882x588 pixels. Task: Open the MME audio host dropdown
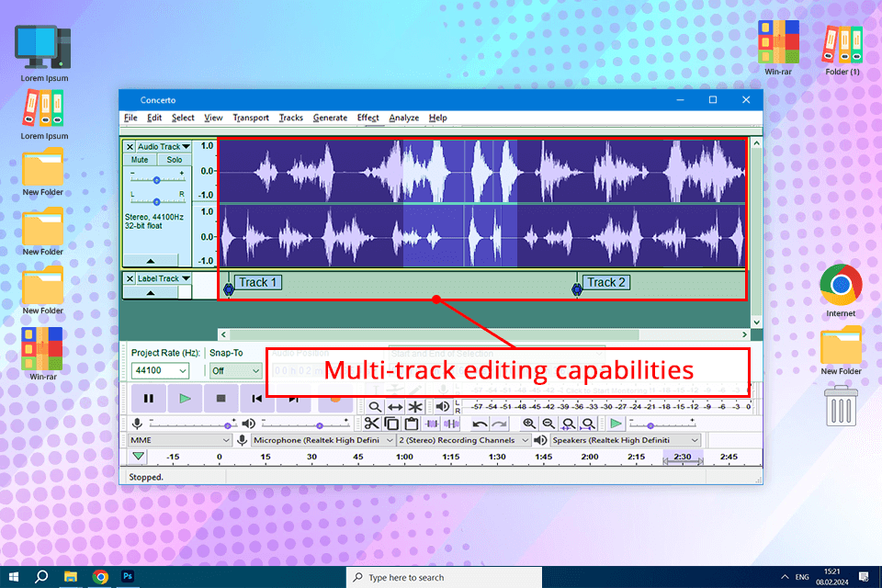pyautogui.click(x=179, y=440)
